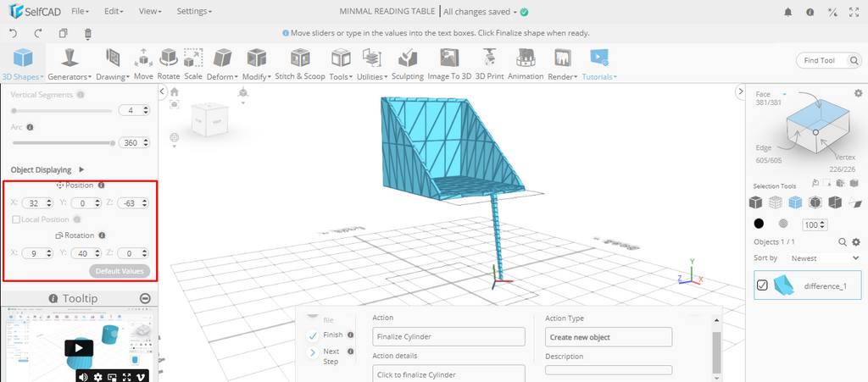
Task: Click the Default Values button
Action: click(x=120, y=271)
